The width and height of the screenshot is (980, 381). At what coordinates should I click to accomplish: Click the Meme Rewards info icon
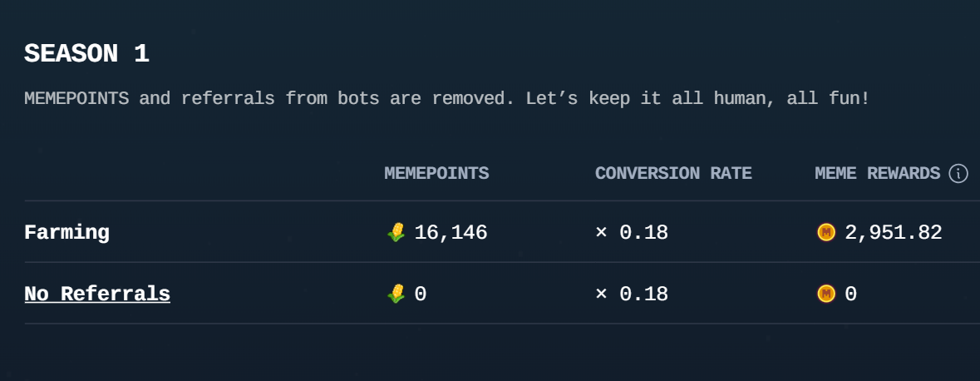[958, 173]
